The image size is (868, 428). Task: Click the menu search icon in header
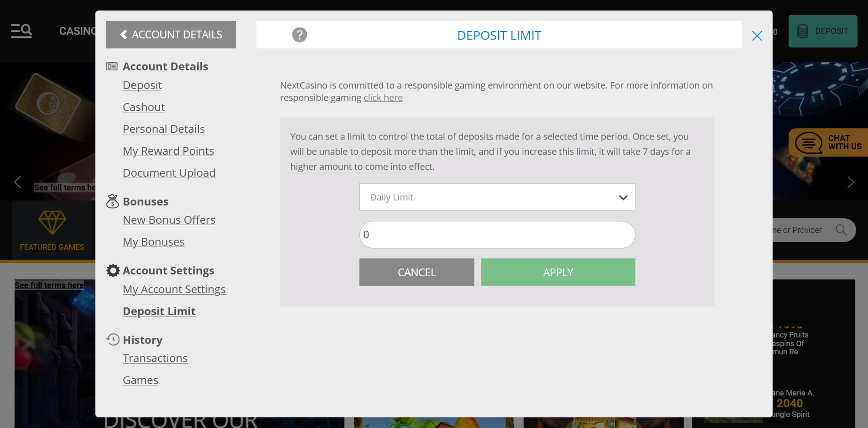click(x=21, y=31)
